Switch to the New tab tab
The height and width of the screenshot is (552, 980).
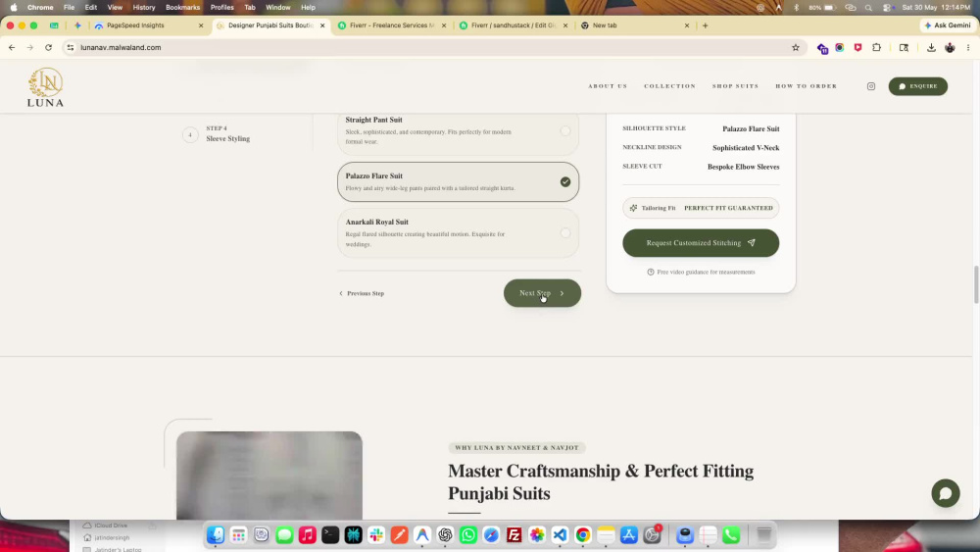[x=634, y=25]
